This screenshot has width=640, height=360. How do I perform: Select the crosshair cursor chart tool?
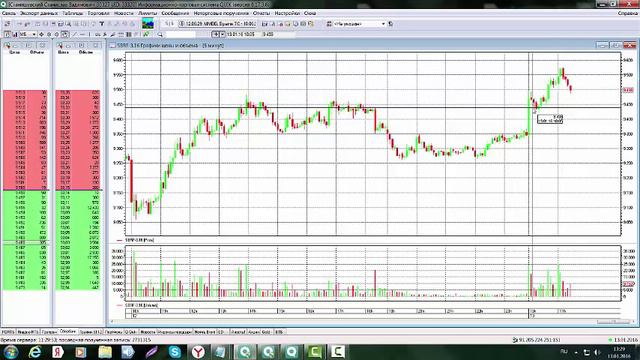tap(41, 35)
